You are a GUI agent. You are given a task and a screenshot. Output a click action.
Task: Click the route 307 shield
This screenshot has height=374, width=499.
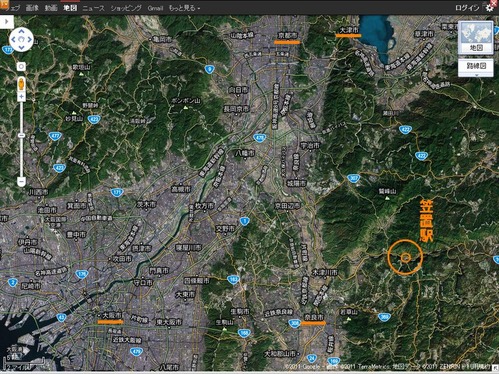coord(353,178)
